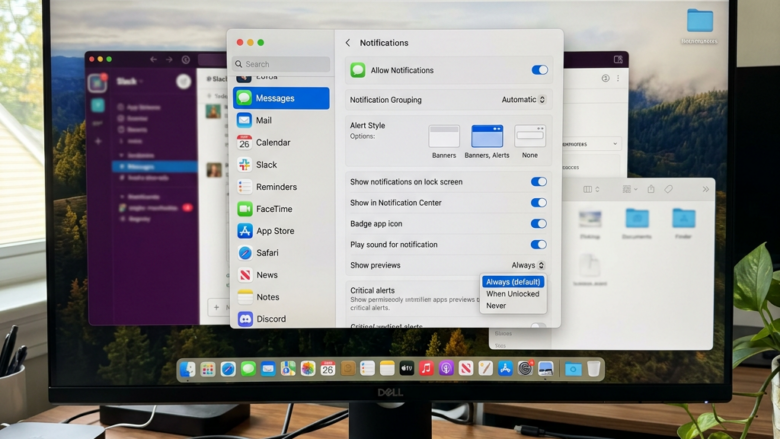This screenshot has width=780, height=439.
Task: Select Safari in the sidebar list
Action: (x=281, y=253)
